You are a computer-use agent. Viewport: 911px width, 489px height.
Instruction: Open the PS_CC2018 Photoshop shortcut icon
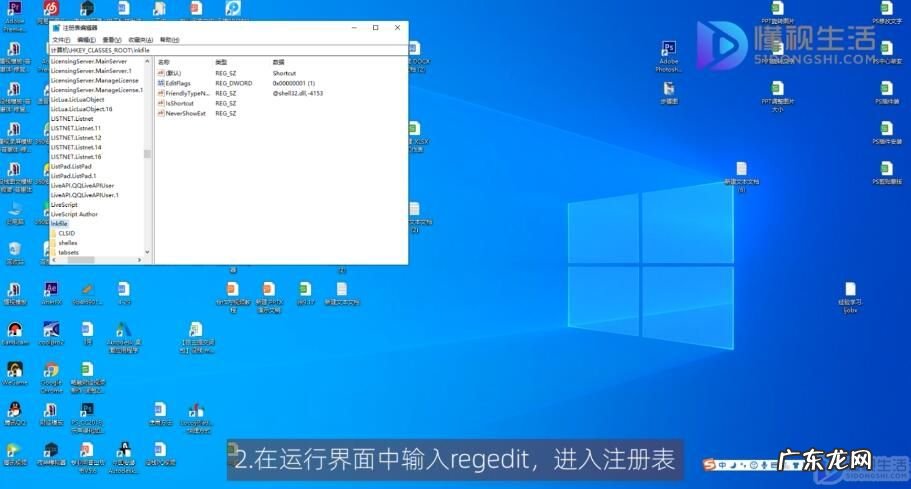(x=87, y=418)
